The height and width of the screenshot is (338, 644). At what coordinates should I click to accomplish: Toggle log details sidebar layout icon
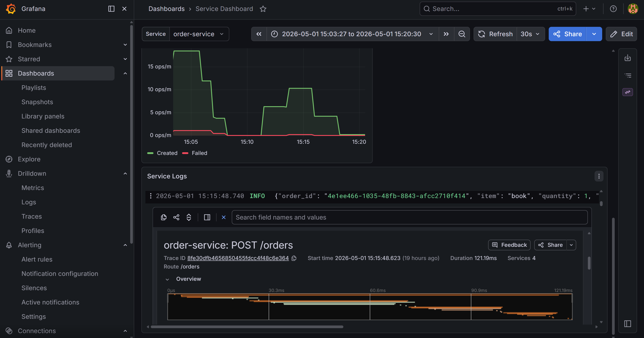point(207,217)
